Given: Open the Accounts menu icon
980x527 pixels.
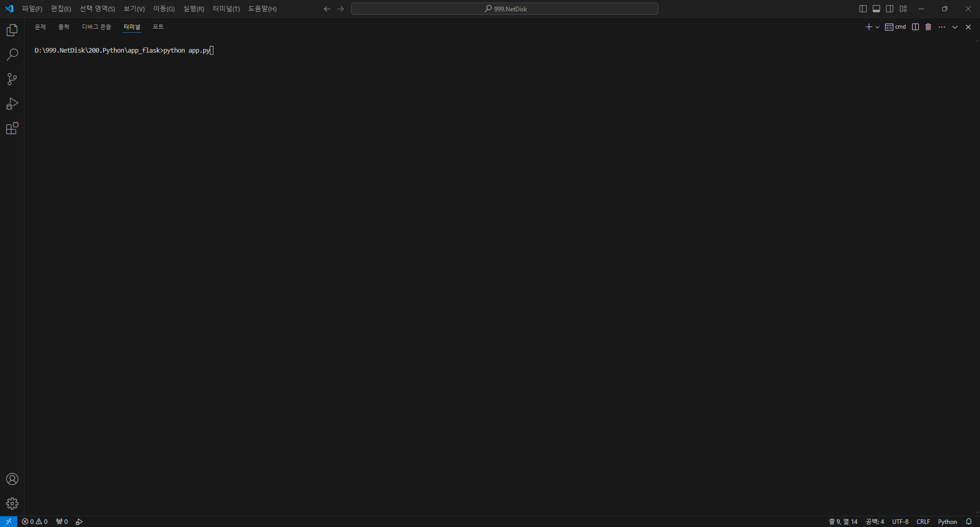Looking at the screenshot, I should [12, 479].
